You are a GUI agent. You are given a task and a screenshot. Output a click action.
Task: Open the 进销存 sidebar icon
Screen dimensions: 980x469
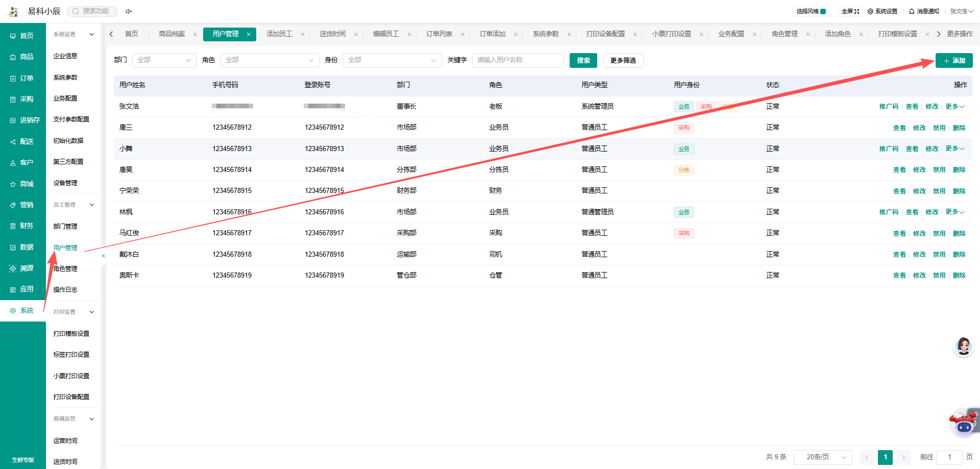point(13,120)
